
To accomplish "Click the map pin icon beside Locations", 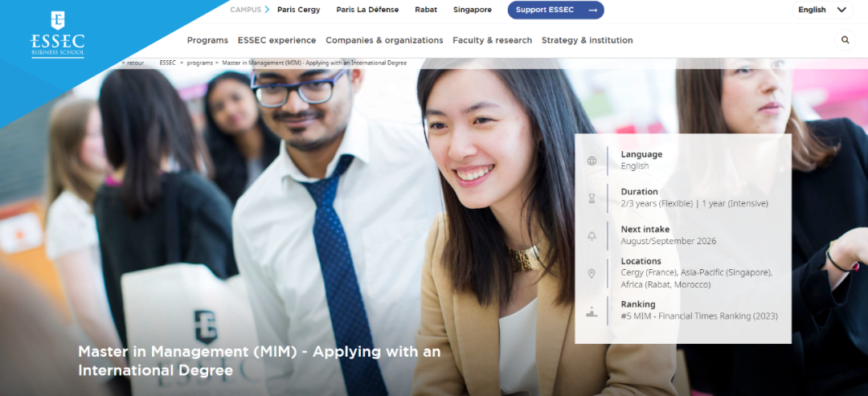I will coord(592,273).
